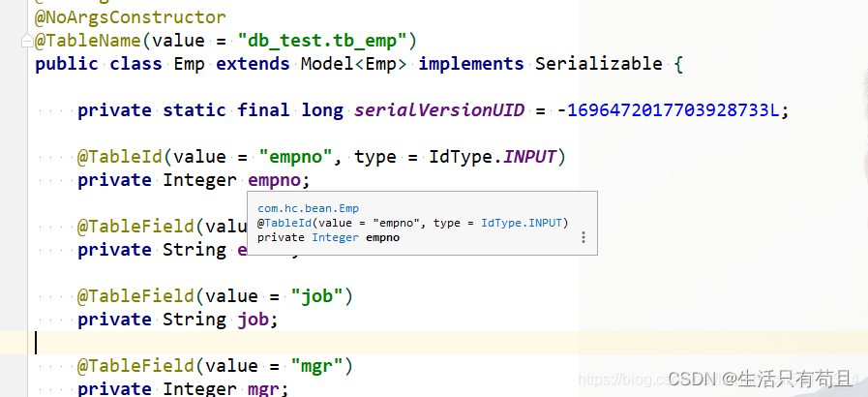This screenshot has height=397, width=868.
Task: Select the "db_test.tb_emp" string literal
Action: click(323, 41)
